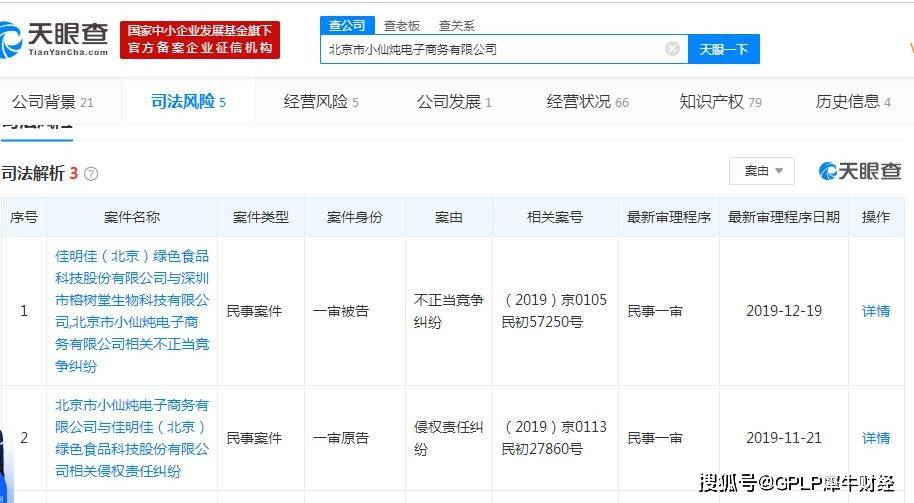
Task: Go to the 公司发展 tab
Action: click(453, 101)
